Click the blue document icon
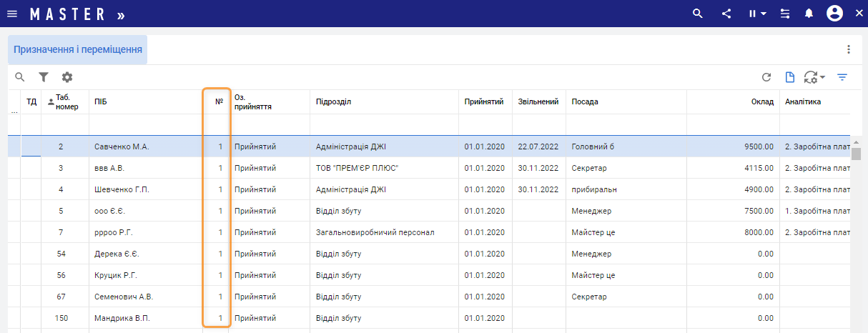 point(790,77)
